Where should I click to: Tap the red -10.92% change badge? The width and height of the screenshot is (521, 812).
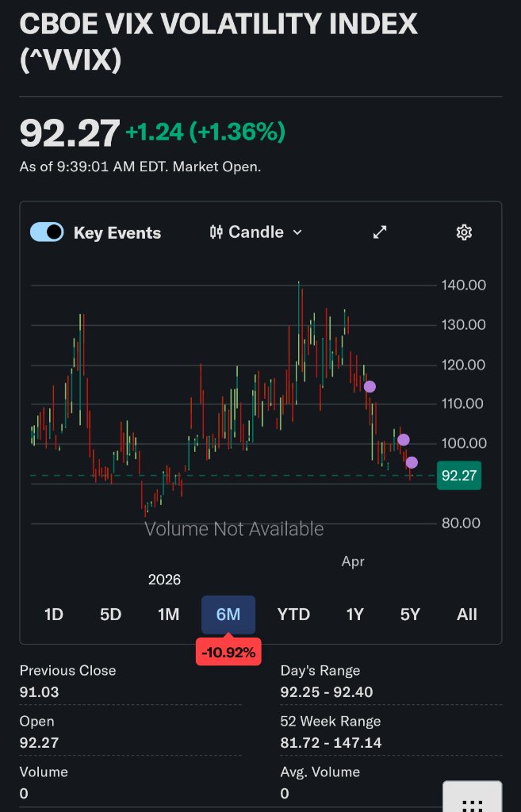[228, 653]
